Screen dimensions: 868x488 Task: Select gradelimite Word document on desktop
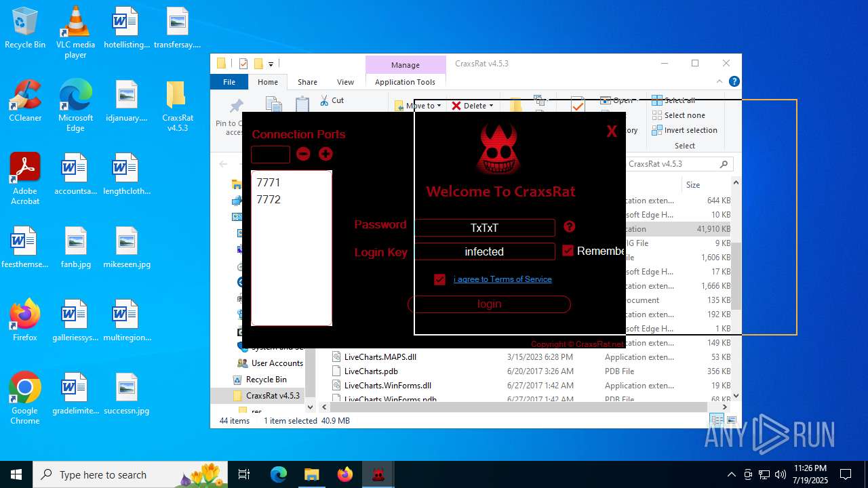(x=75, y=394)
